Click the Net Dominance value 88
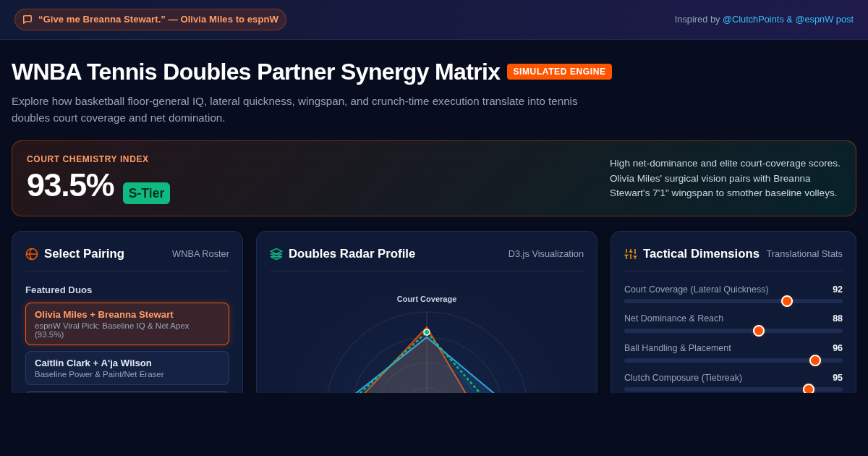The height and width of the screenshot is (456, 868). 838,318
